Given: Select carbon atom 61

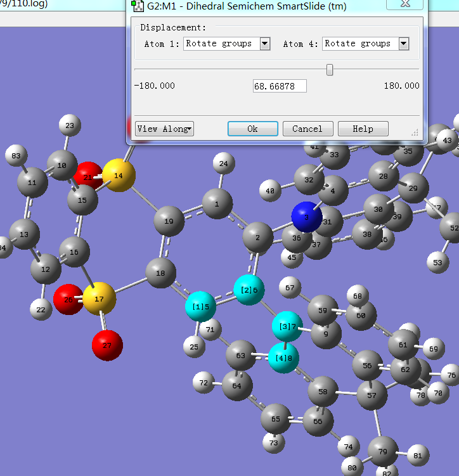Looking at the screenshot, I should [403, 345].
